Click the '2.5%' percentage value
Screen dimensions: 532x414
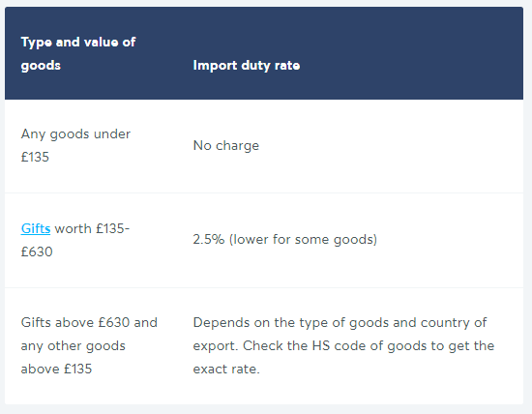click(209, 240)
